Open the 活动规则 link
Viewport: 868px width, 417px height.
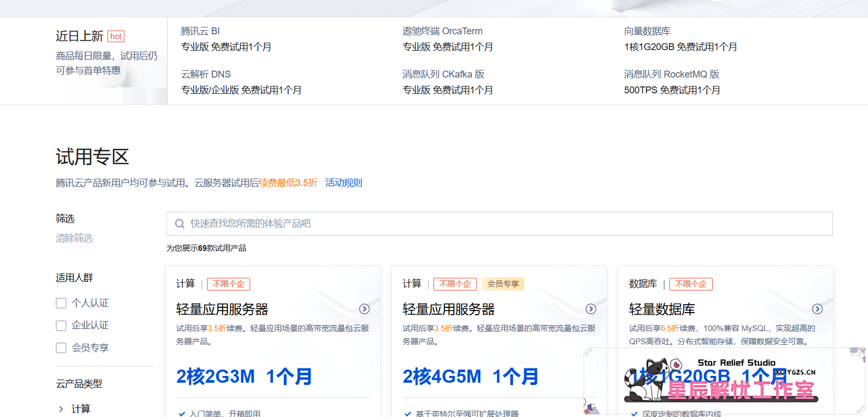(343, 183)
